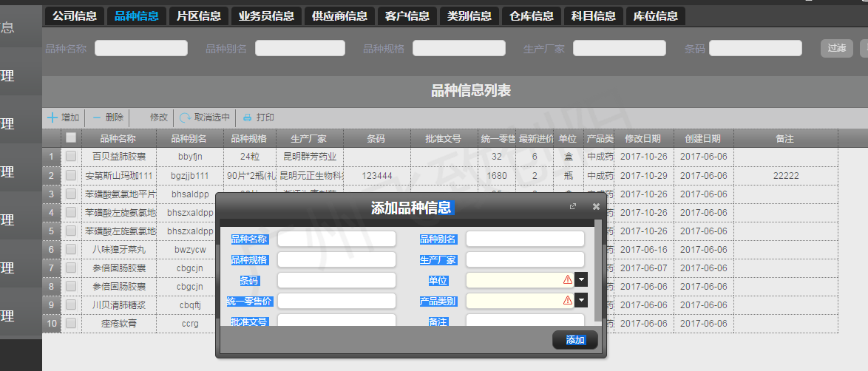Image resolution: width=868 pixels, height=371 pixels.
Task: Click the warning icon in the 单位 field
Action: pos(567,279)
